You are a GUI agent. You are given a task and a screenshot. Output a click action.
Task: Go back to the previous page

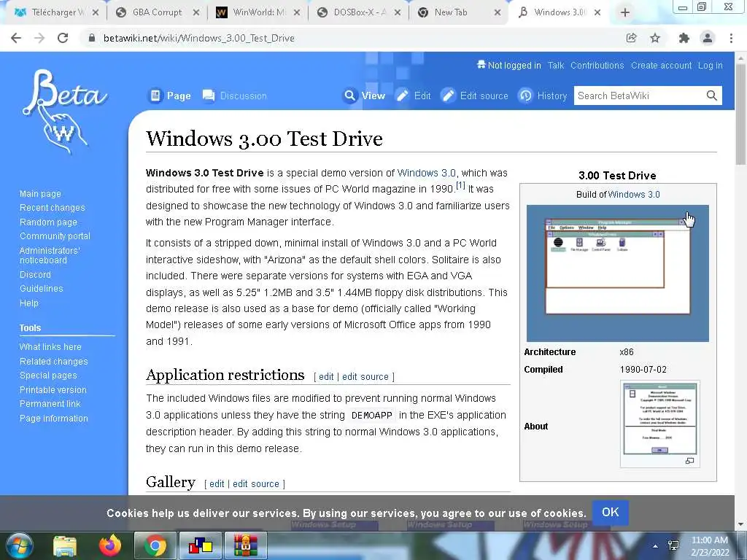[x=16, y=38]
